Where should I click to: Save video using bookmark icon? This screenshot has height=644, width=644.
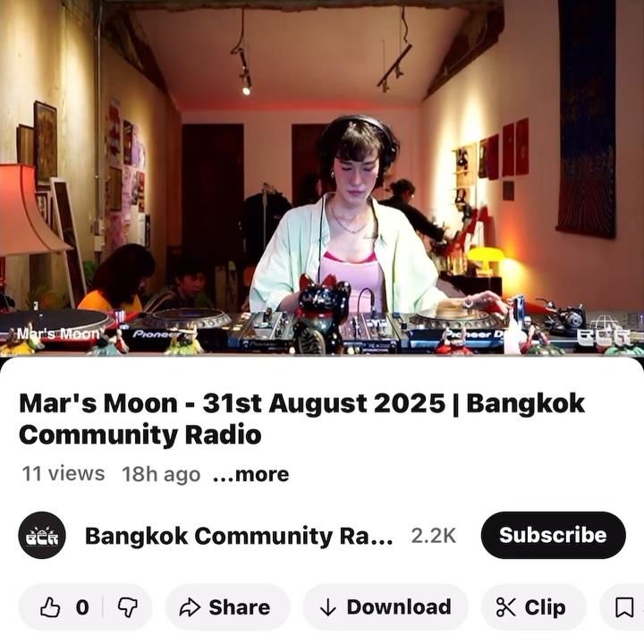click(623, 607)
